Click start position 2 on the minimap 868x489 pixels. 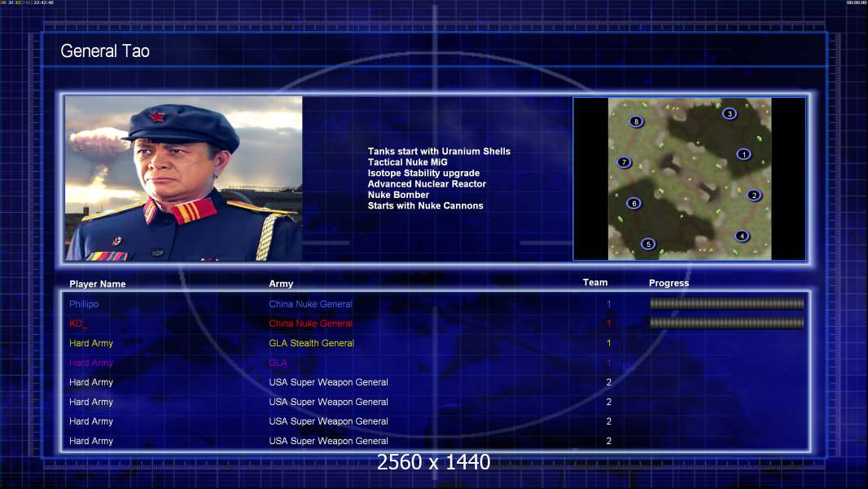tap(753, 196)
